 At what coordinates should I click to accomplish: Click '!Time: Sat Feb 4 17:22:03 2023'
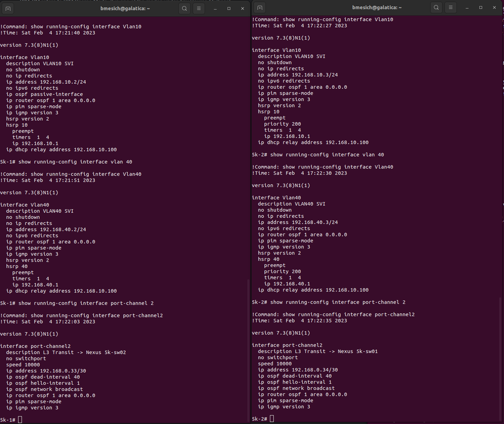[47, 322]
